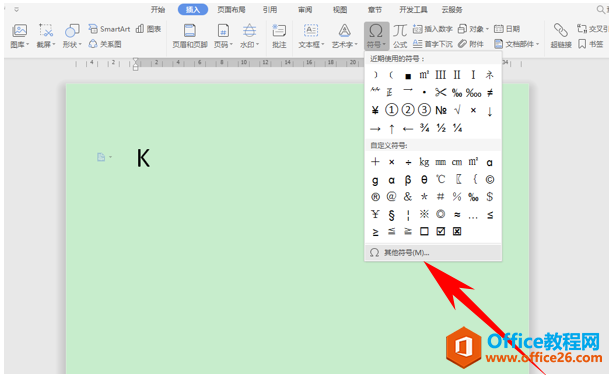Insert the 日期 date
Screen dimensions: 609x375
507,29
